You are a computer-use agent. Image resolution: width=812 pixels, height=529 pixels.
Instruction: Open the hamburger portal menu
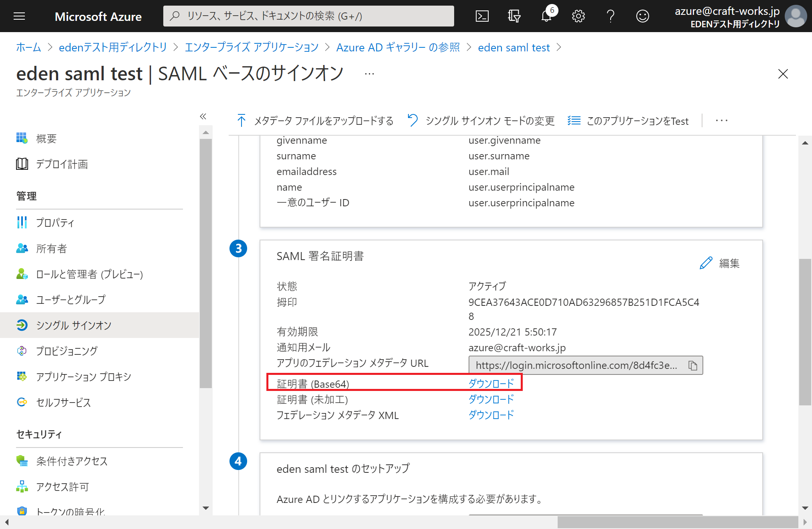coord(19,16)
